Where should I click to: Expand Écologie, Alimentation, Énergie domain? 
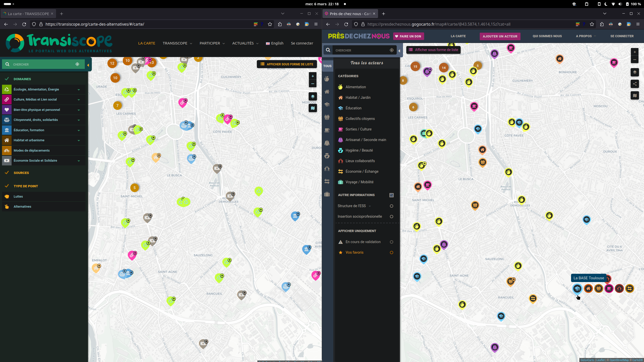[x=79, y=90]
